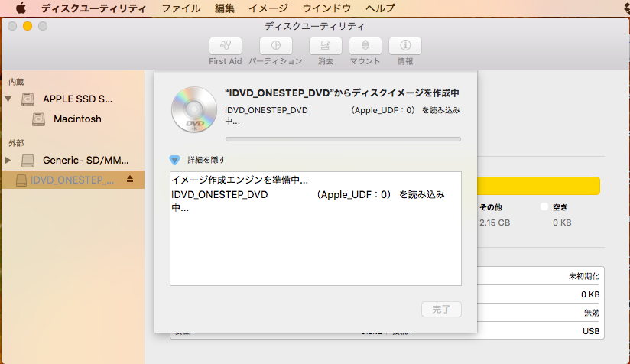This screenshot has width=630, height=364.
Task: Open the ディスクユーティリティ application menu
Action: coord(93,8)
